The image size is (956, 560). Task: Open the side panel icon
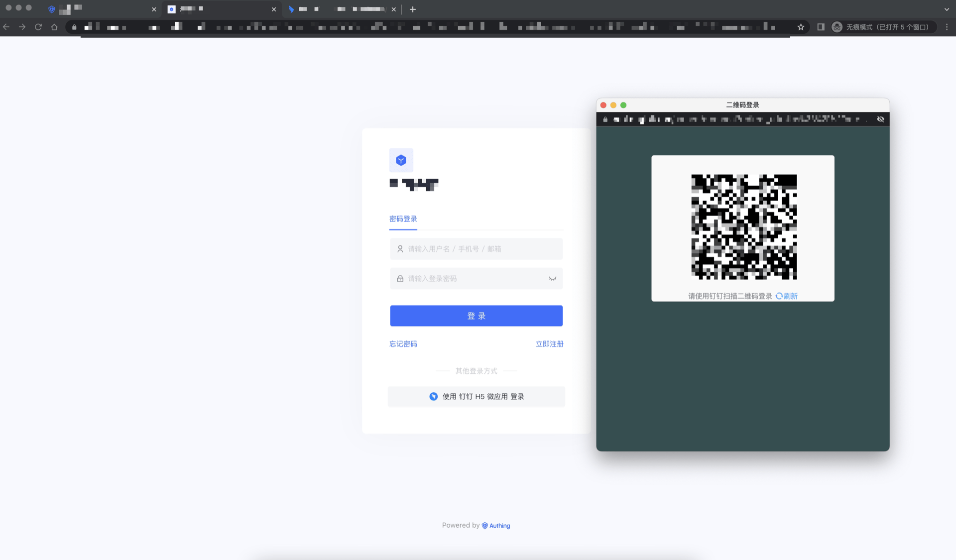click(x=821, y=27)
